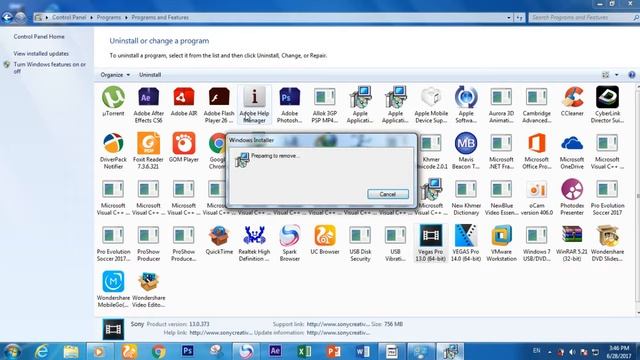The width and height of the screenshot is (640, 360).
Task: Select Apple Mobile Device Support entry
Action: point(431,104)
